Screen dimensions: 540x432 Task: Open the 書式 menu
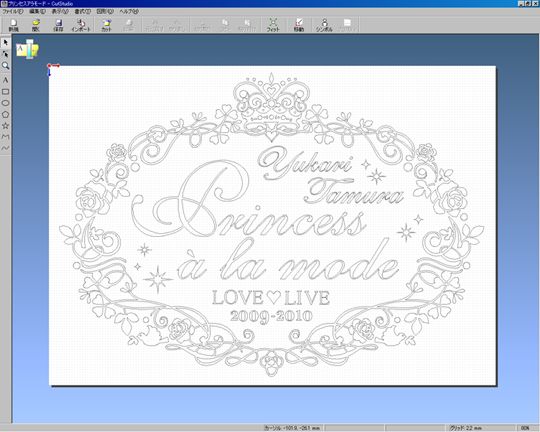[83, 11]
